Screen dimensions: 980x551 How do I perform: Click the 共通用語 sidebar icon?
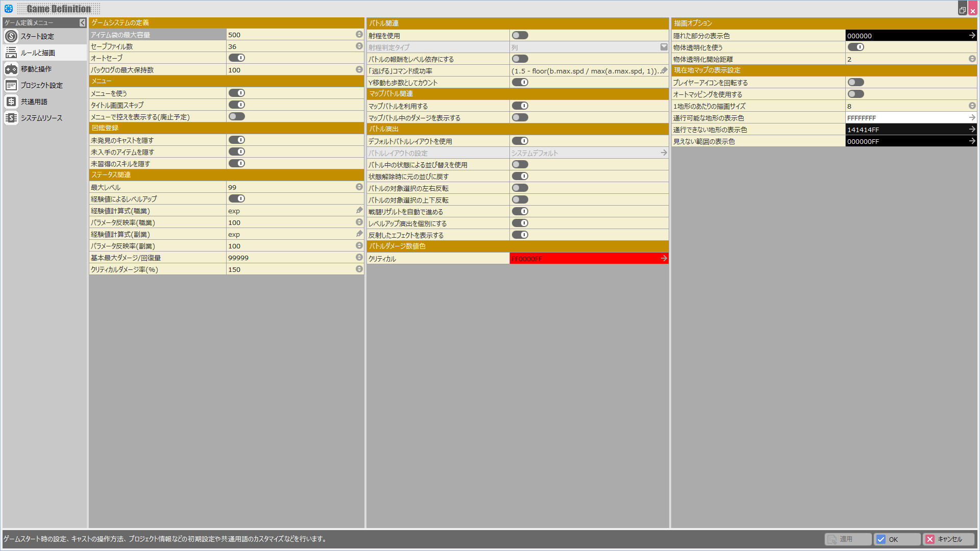coord(11,102)
